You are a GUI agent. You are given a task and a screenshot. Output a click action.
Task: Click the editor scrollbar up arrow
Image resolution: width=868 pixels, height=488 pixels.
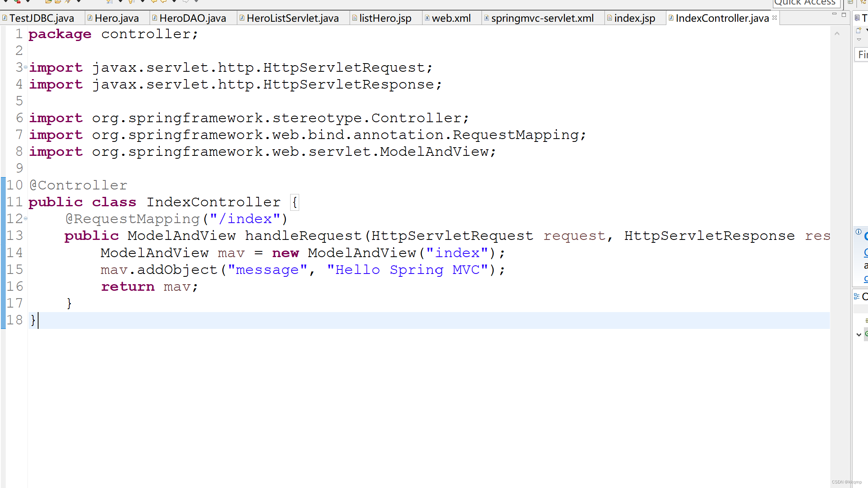tap(837, 34)
